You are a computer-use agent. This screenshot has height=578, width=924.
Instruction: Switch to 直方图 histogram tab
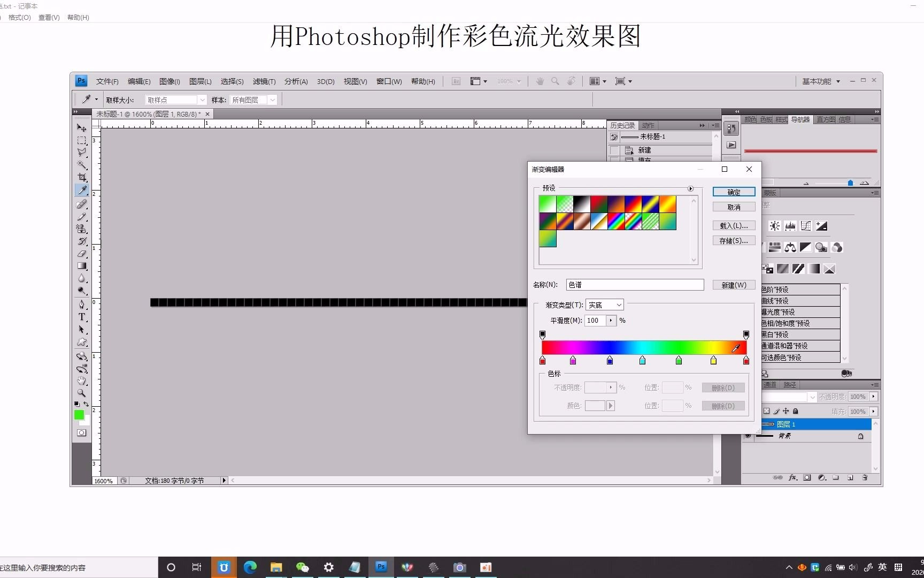[x=826, y=120]
